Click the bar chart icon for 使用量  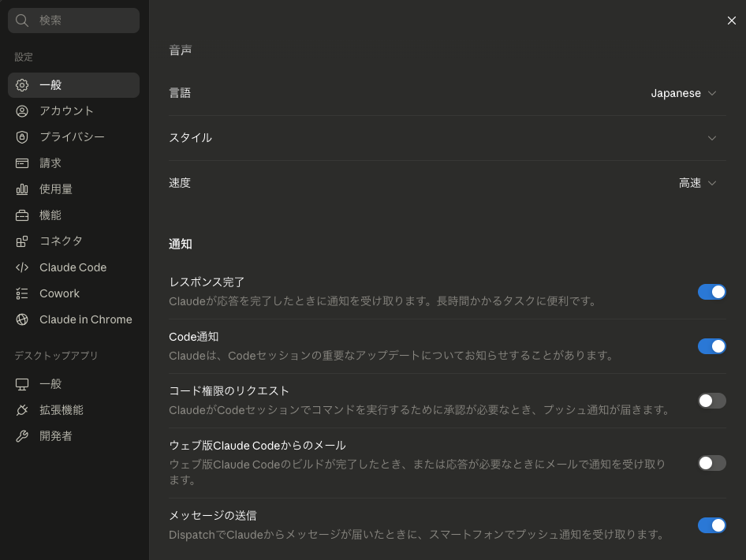click(22, 189)
